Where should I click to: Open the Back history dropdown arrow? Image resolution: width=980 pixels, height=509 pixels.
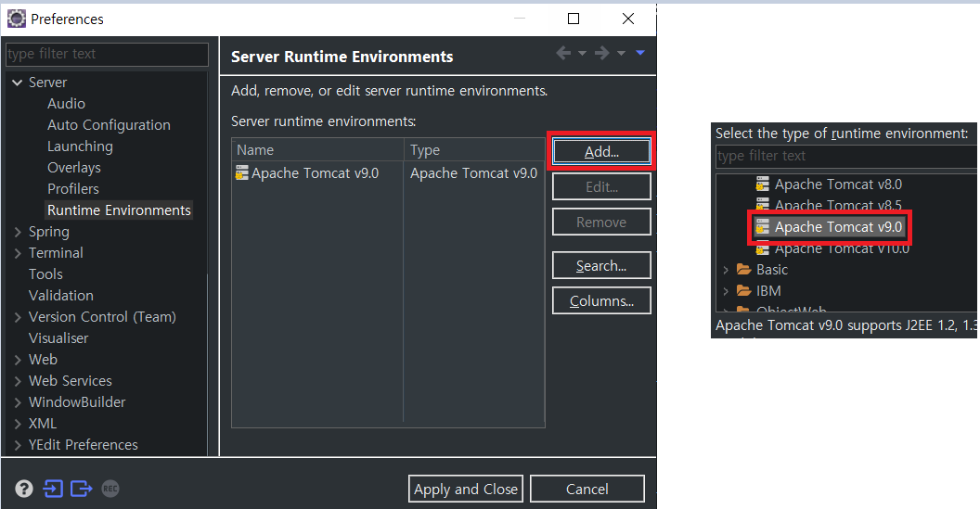tap(582, 53)
